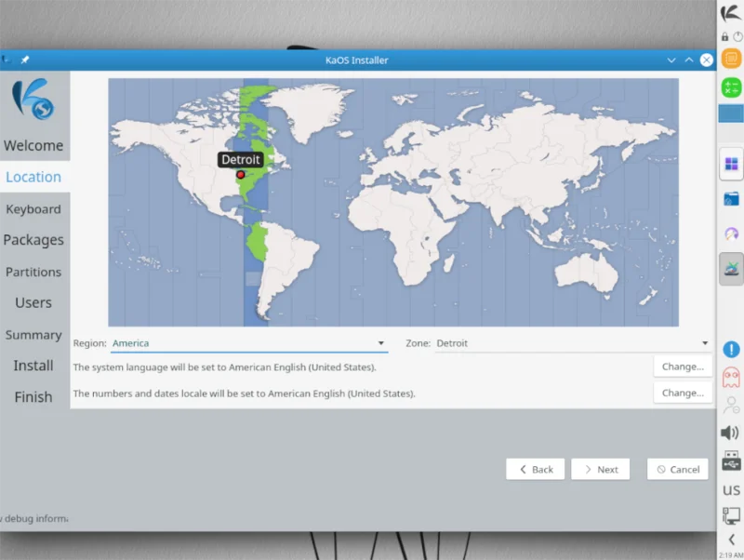
Task: Click the Back button
Action: (x=536, y=470)
